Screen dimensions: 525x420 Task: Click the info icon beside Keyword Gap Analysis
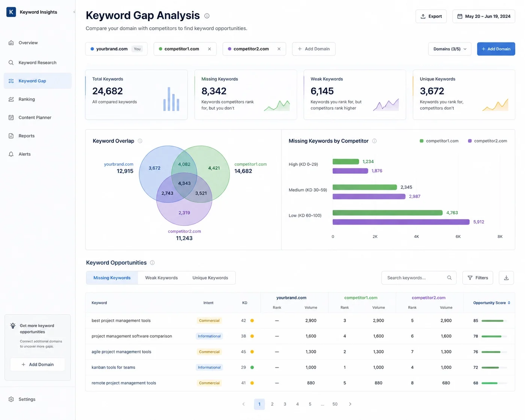pyautogui.click(x=207, y=16)
